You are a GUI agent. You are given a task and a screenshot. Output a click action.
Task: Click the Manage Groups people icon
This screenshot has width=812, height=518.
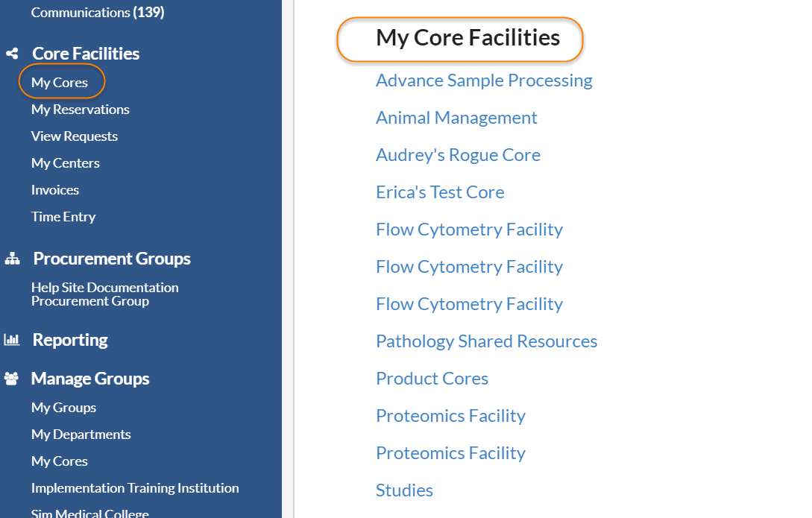(x=11, y=379)
